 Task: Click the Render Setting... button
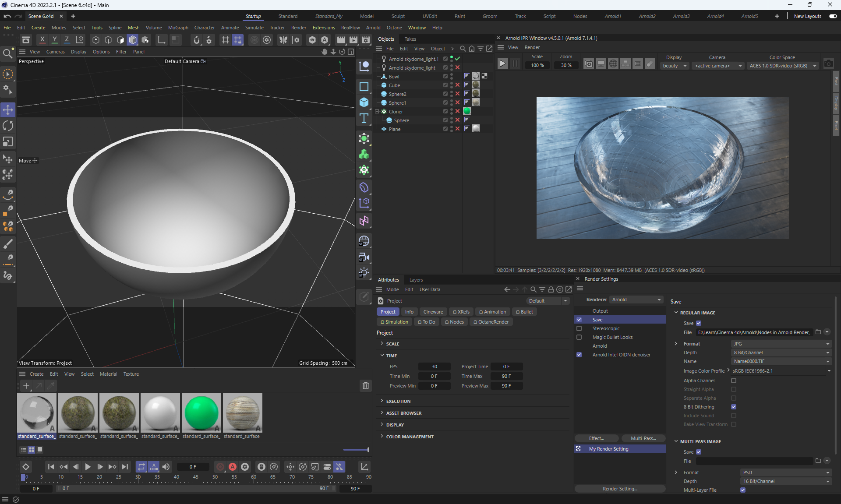(x=620, y=489)
